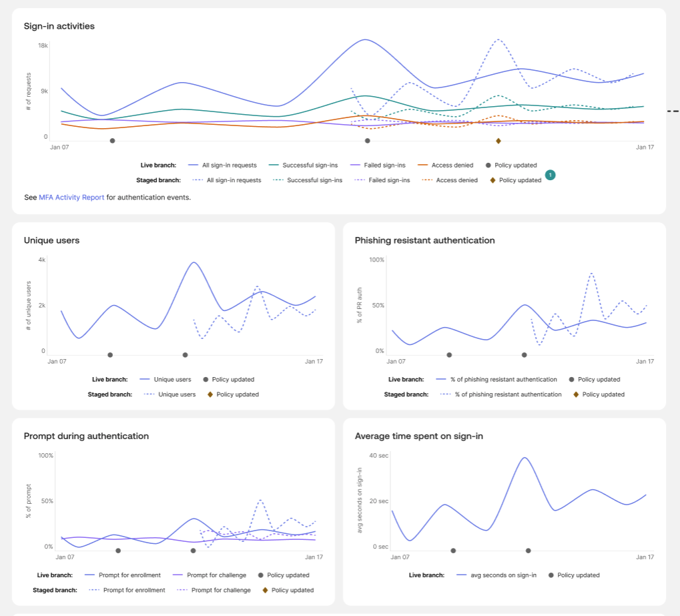Toggle Staged branch Prompt for challenge legend

(214, 590)
